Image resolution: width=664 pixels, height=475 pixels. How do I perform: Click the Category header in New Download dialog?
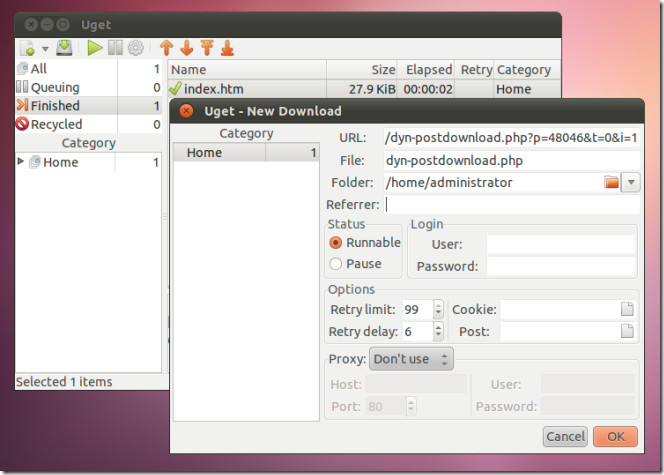click(246, 133)
